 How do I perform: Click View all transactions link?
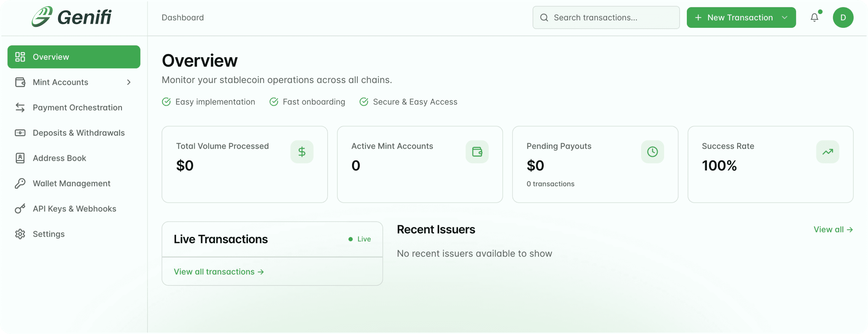[219, 272]
